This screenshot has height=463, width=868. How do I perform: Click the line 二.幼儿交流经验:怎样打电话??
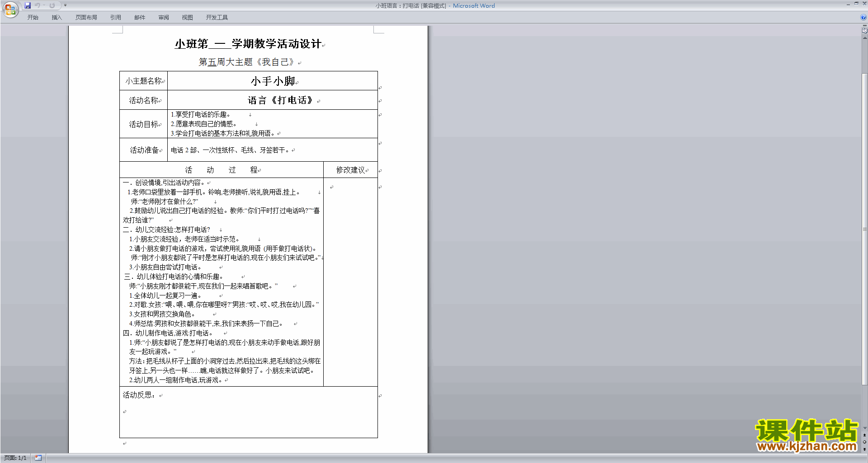[x=166, y=229]
